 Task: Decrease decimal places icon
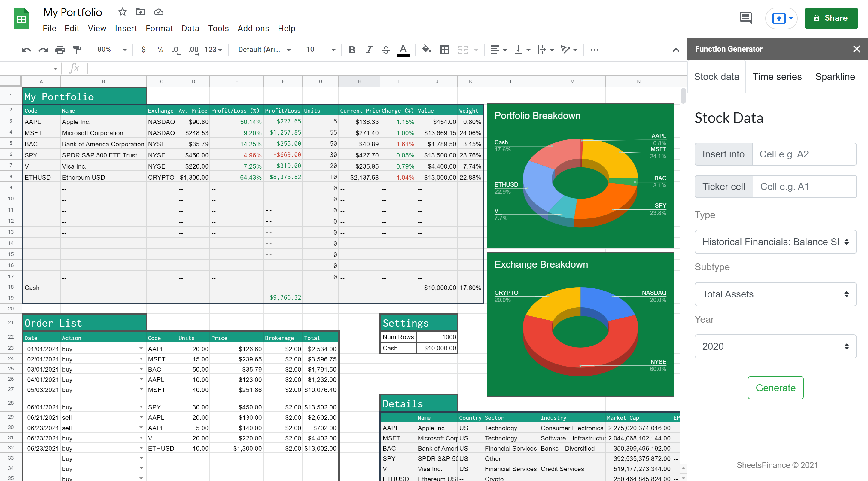pos(176,50)
